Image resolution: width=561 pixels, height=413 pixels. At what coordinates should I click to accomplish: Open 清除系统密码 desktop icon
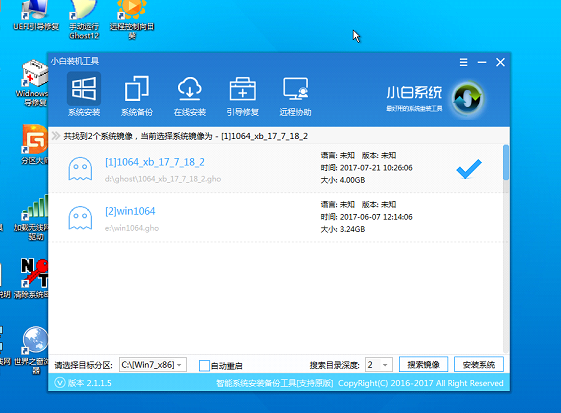pyautogui.click(x=32, y=278)
